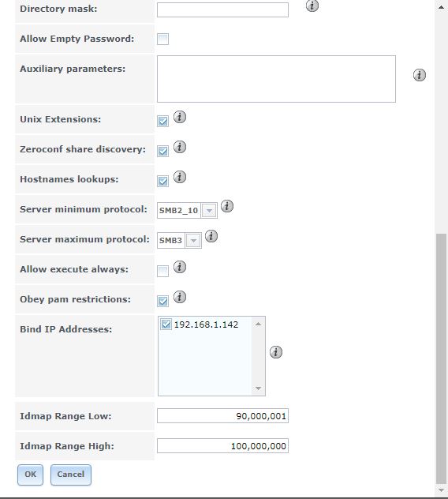448x499 pixels.
Task: Click Bind IP list scroll-down arrow
Action: point(258,388)
